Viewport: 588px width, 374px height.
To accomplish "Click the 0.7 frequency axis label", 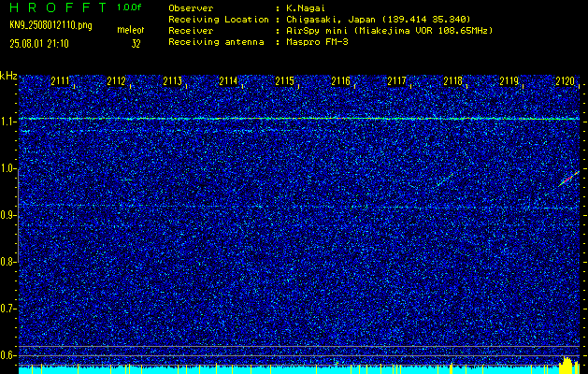I will click(7, 309).
